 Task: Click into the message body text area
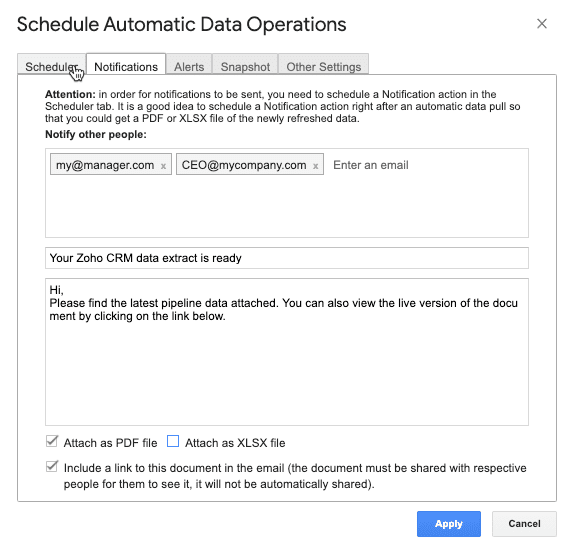click(x=287, y=351)
